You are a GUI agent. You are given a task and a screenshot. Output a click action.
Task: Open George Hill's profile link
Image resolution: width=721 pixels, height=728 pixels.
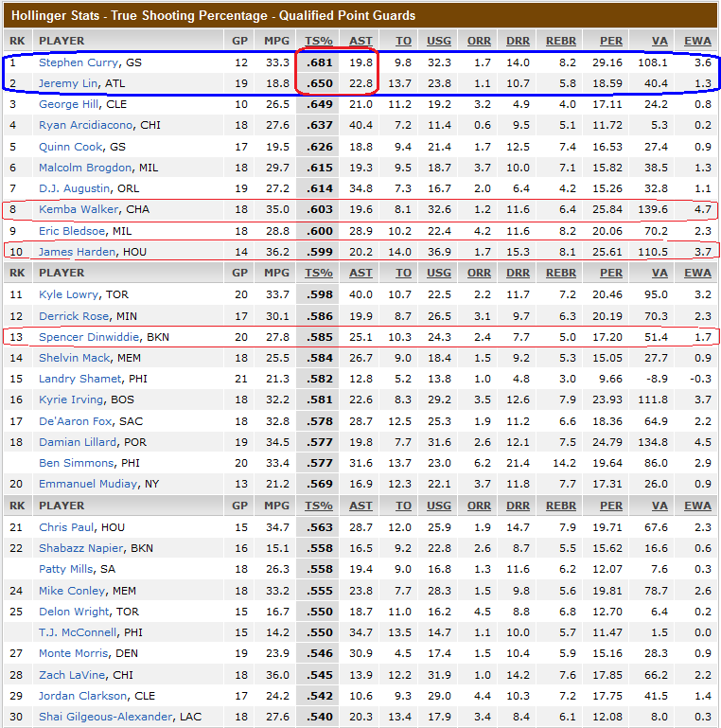pos(68,104)
